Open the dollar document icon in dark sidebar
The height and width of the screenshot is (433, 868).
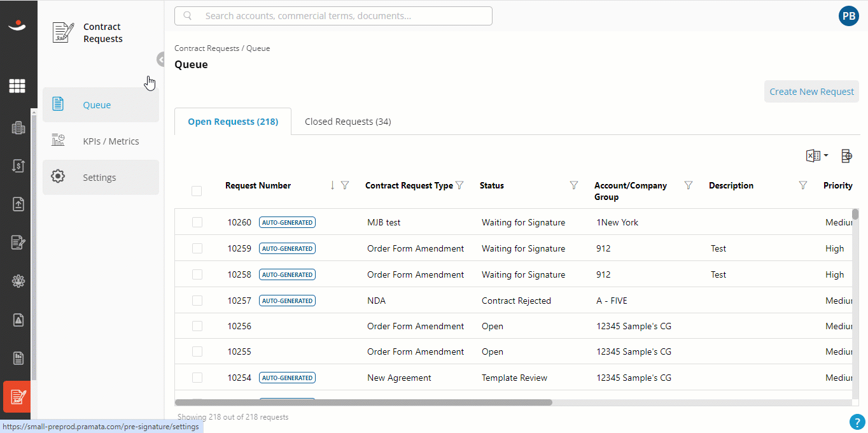(18, 166)
